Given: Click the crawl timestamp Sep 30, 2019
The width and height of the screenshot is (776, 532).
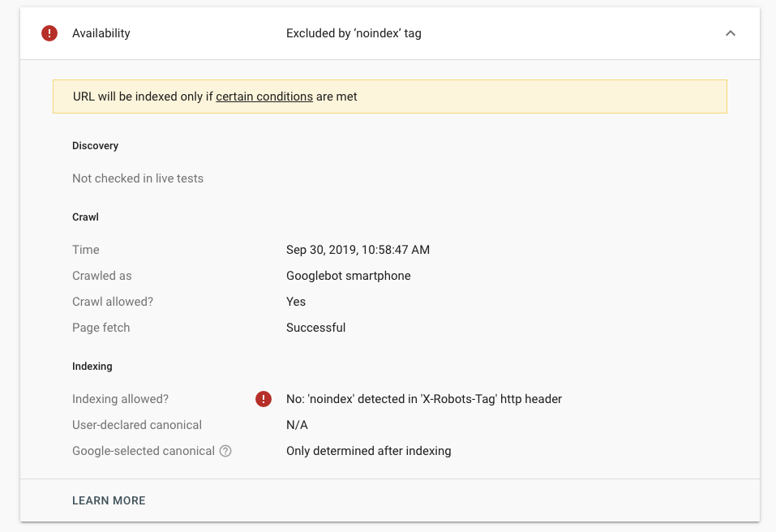Looking at the screenshot, I should point(358,250).
